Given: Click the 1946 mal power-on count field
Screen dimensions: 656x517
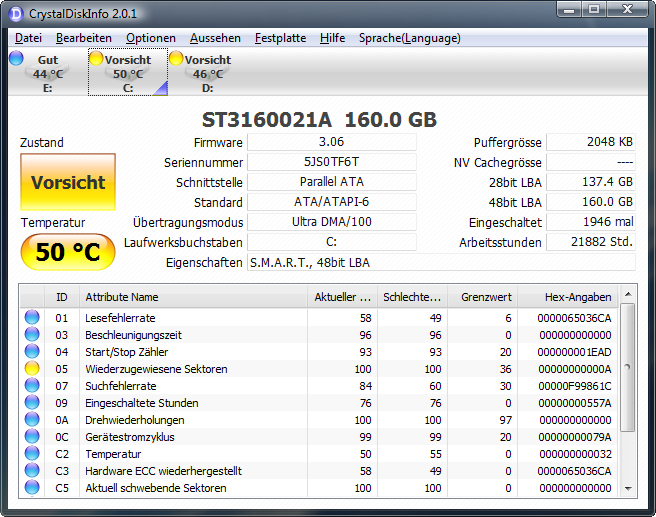Looking at the screenshot, I should [x=591, y=222].
